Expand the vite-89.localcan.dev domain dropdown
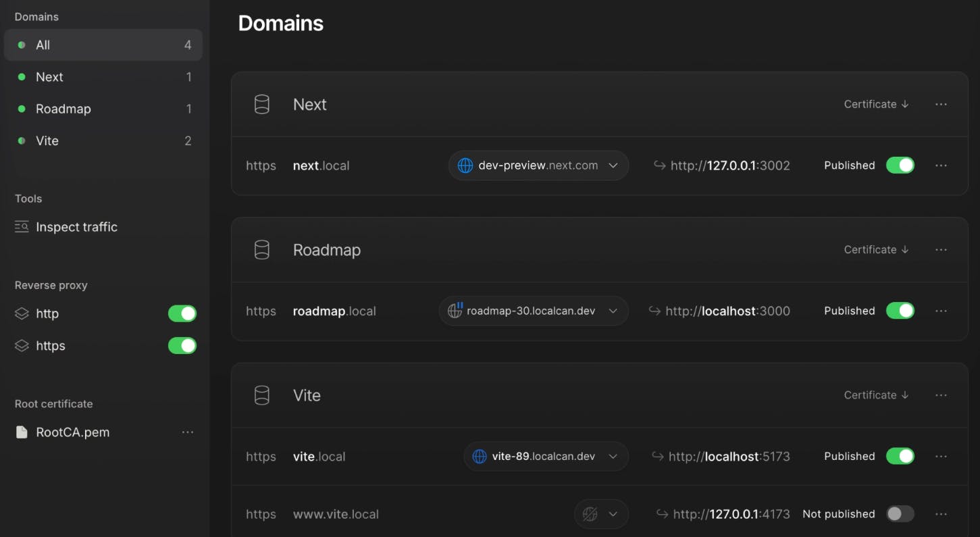 [x=613, y=457]
